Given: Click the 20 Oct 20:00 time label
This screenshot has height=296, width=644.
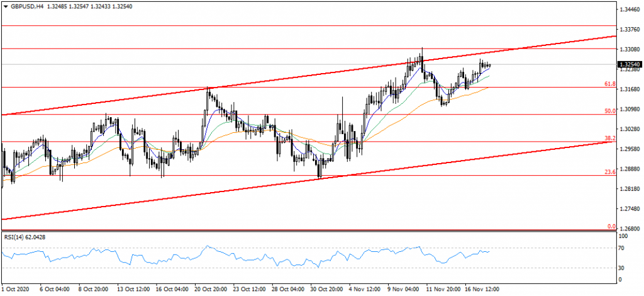Looking at the screenshot, I should coord(209,290).
